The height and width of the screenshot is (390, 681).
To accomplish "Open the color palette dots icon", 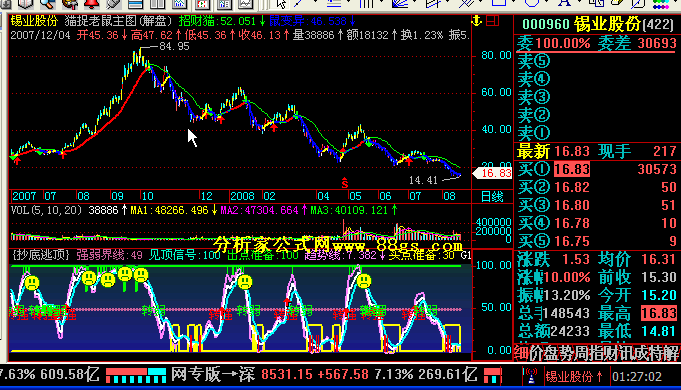I will click(x=661, y=4).
